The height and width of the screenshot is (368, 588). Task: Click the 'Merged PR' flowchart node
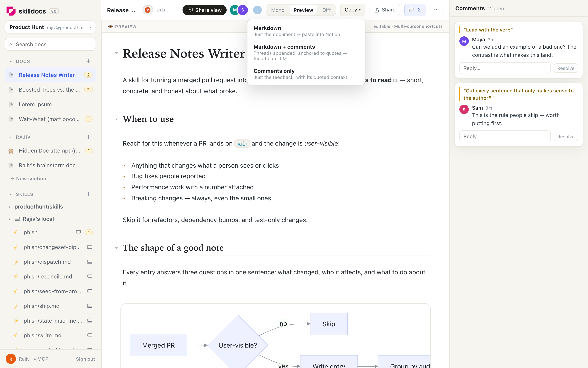pos(158,345)
